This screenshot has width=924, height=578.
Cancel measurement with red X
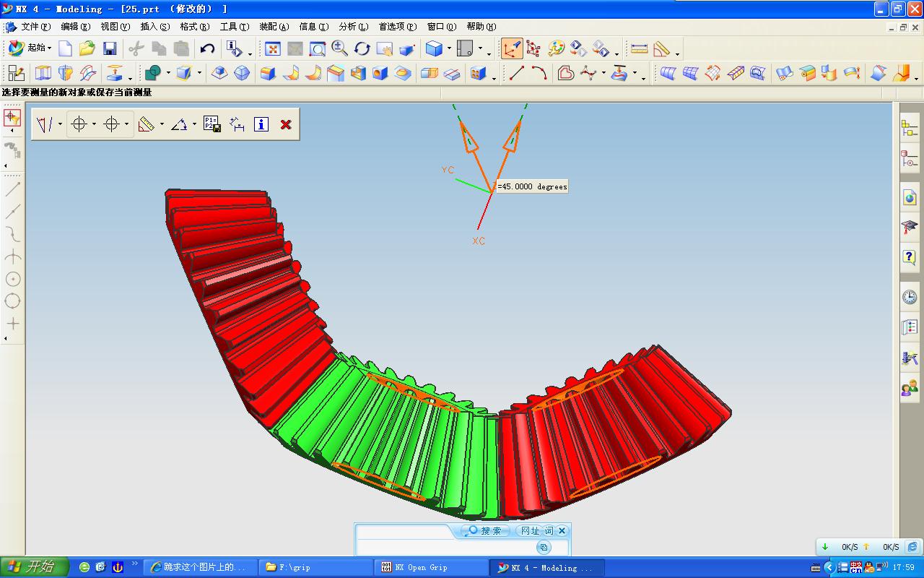285,124
